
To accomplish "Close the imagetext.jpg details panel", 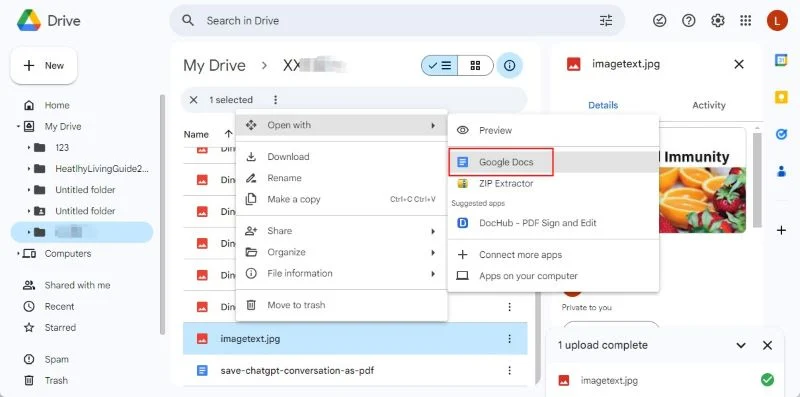I will [738, 64].
